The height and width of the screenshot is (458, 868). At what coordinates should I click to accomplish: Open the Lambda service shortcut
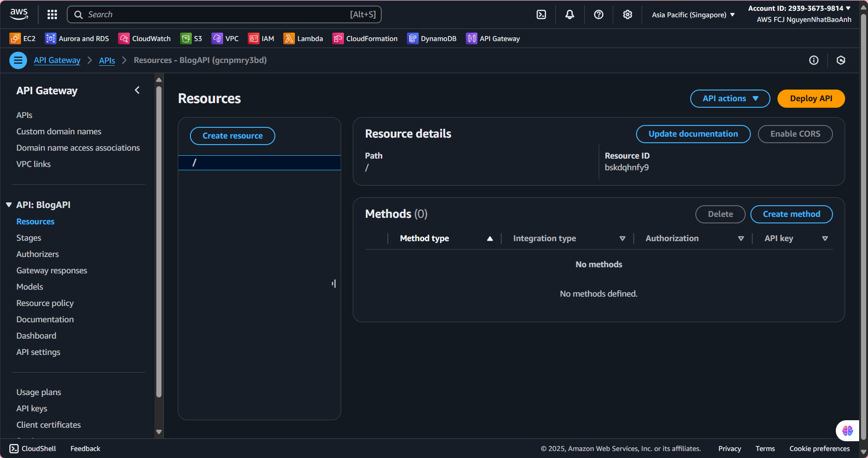click(303, 39)
